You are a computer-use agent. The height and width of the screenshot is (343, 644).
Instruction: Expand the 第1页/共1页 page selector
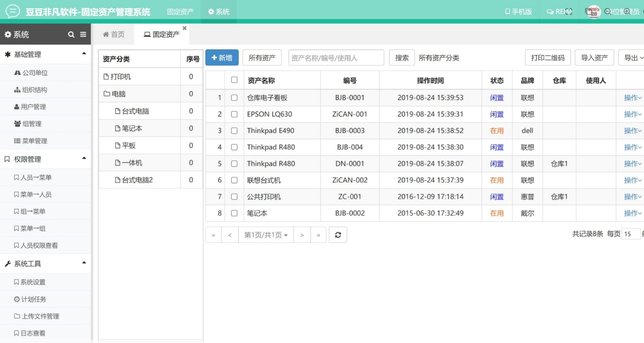[266, 235]
